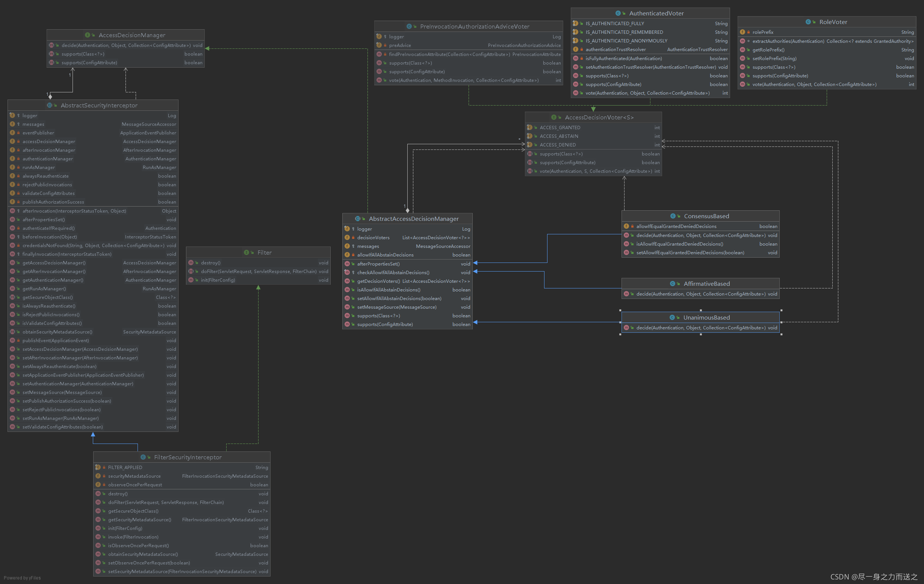Click the UnanimousBased class icon
The image size is (924, 584).
click(x=672, y=317)
